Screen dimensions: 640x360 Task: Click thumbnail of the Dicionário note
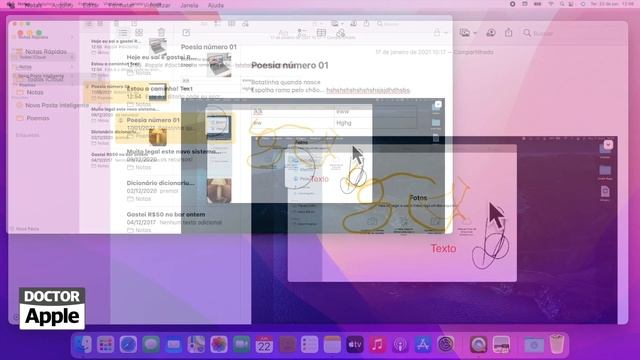[219, 190]
